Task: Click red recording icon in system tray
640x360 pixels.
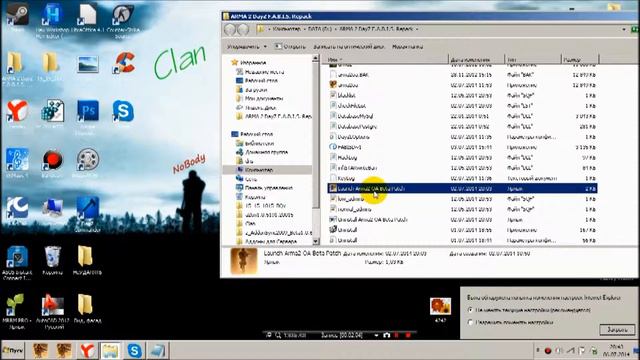Action: (548, 351)
